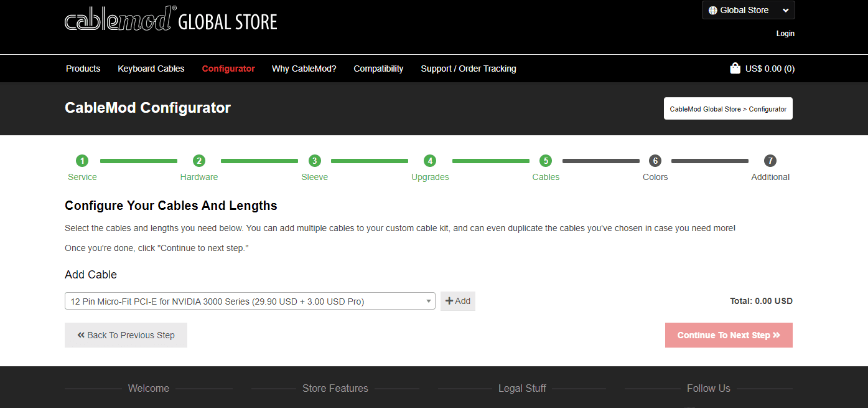
Task: Open the Compatibility page
Action: 378,69
